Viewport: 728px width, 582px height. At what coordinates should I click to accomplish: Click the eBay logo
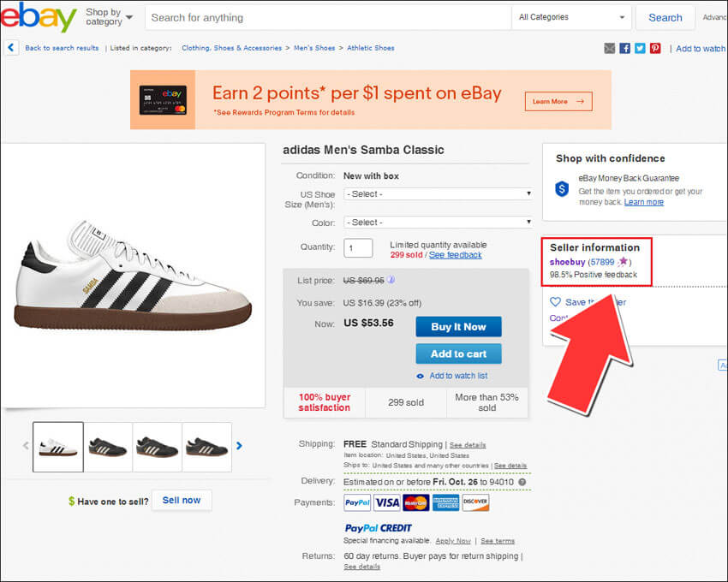[39, 17]
